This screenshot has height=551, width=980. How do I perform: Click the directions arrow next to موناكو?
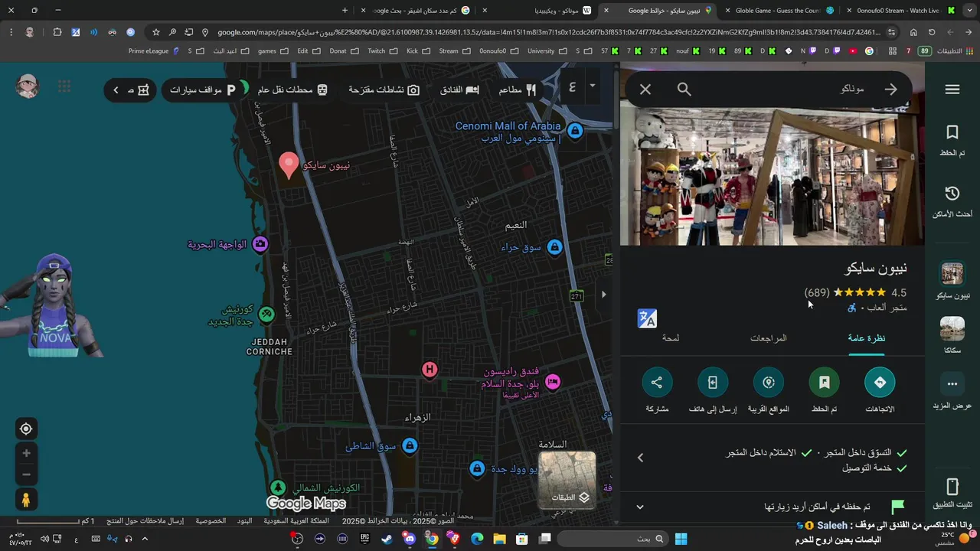pos(890,90)
